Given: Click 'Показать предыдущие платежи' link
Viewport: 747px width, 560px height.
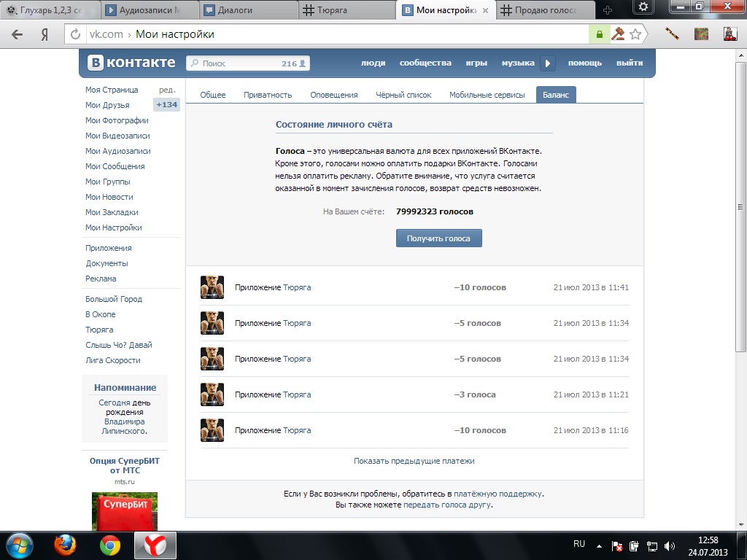Looking at the screenshot, I should 414,461.
